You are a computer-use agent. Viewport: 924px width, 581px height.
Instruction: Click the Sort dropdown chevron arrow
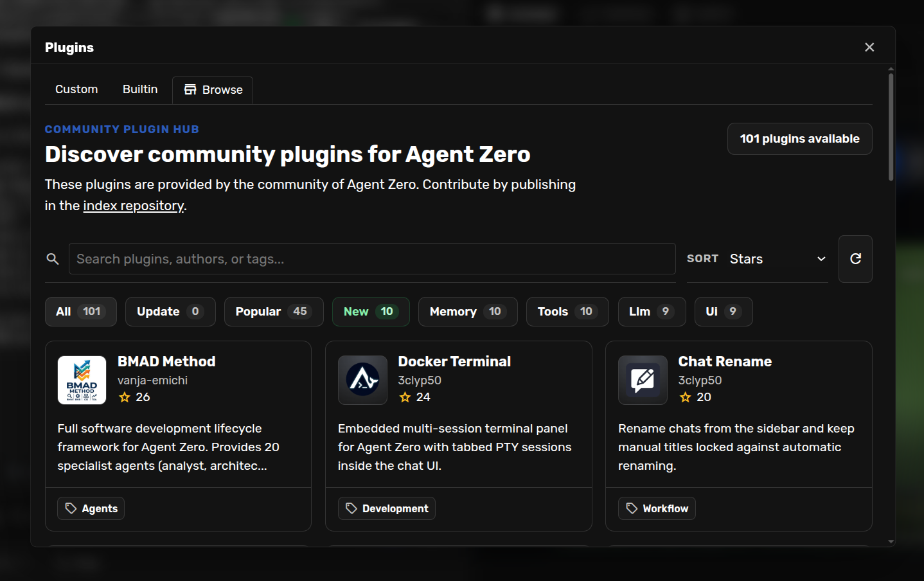click(x=821, y=259)
